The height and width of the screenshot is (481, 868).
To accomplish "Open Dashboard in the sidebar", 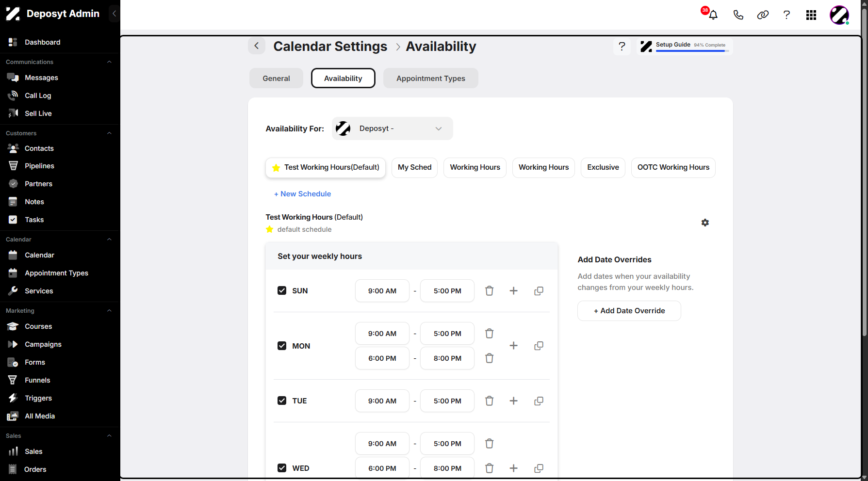I will [42, 42].
